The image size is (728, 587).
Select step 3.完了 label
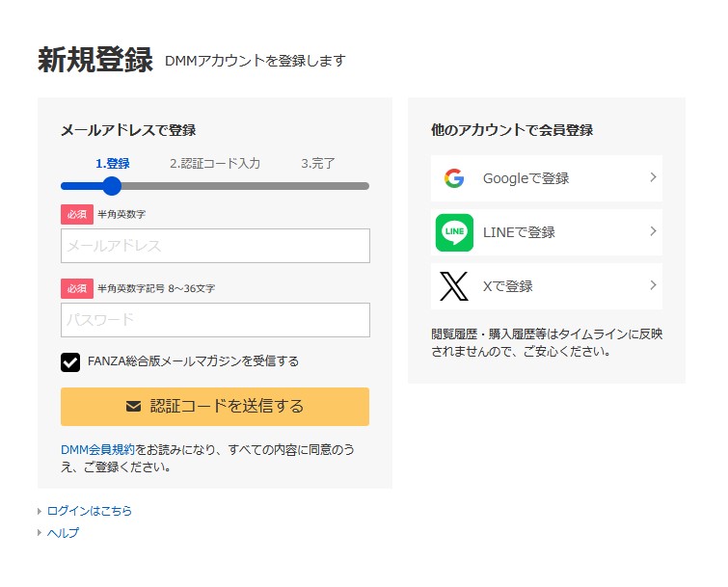[x=318, y=164]
